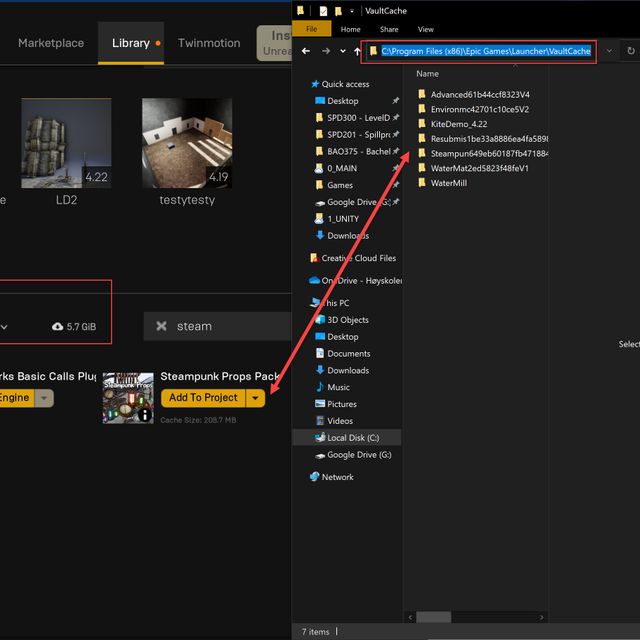Click Quick access in navigation pane
This screenshot has height=640, width=640.
(x=345, y=84)
